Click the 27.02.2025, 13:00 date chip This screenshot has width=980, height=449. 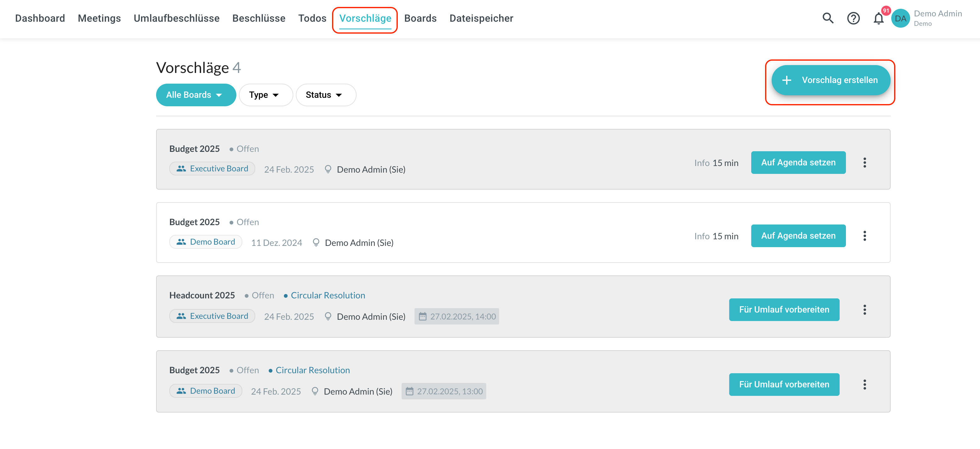click(444, 391)
